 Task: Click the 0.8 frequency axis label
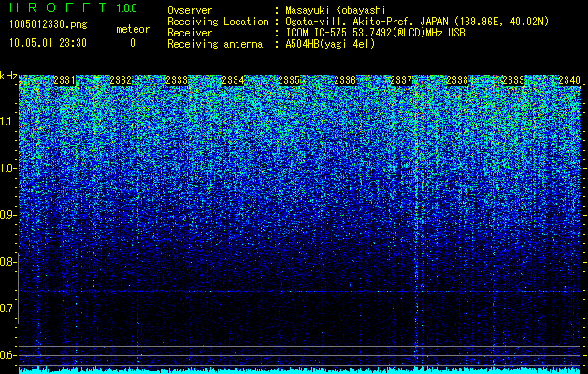(7, 262)
